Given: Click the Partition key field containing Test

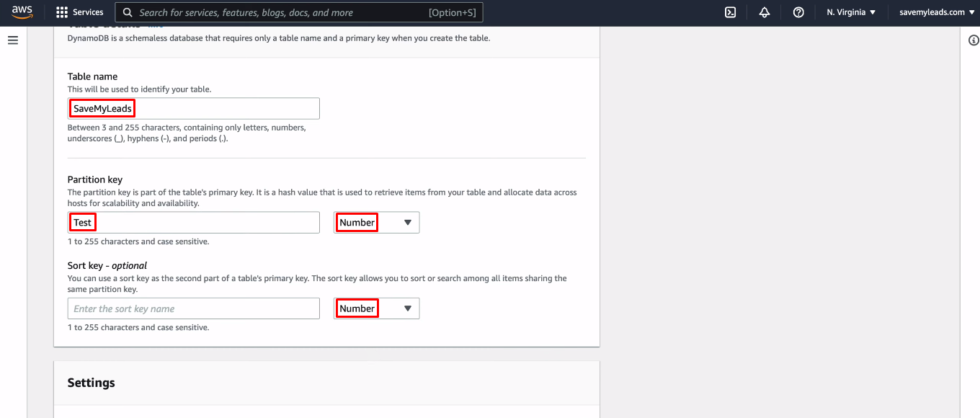Looking at the screenshot, I should click(193, 223).
